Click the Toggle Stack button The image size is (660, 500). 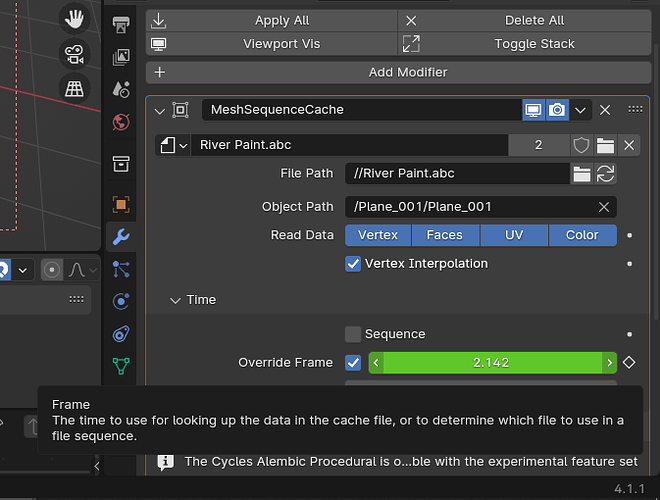tap(524, 44)
